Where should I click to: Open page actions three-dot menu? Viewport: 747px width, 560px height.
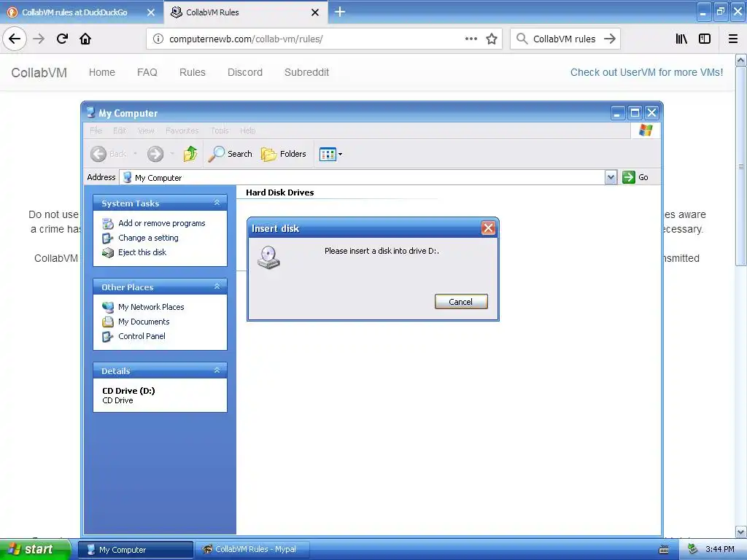[x=471, y=39]
